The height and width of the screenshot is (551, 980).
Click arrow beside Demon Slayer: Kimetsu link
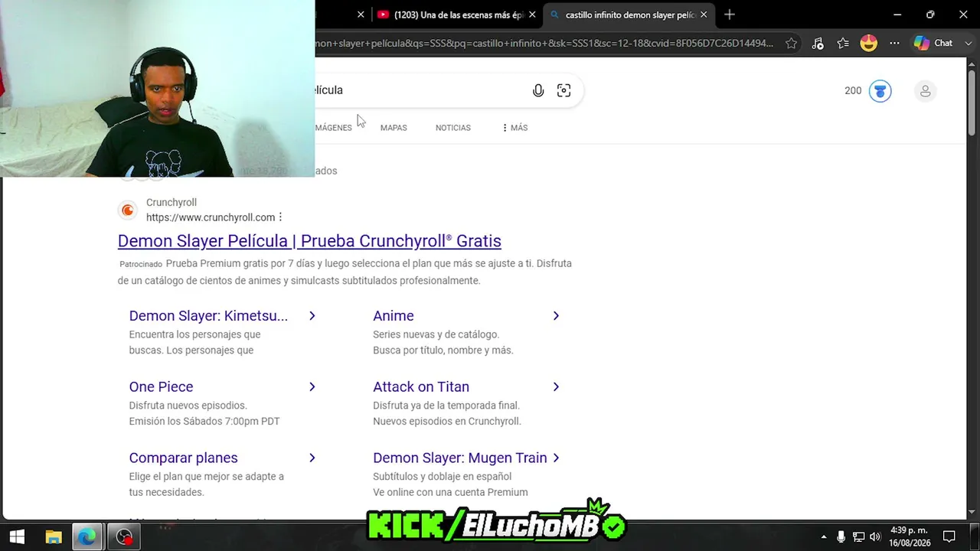(312, 316)
